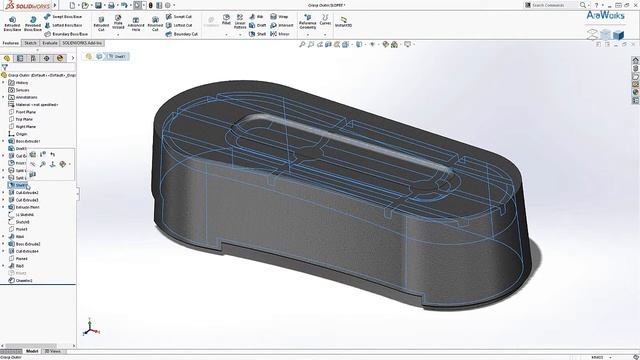640x360 pixels.
Task: Open the Help question mark button
Action: coord(596,5)
